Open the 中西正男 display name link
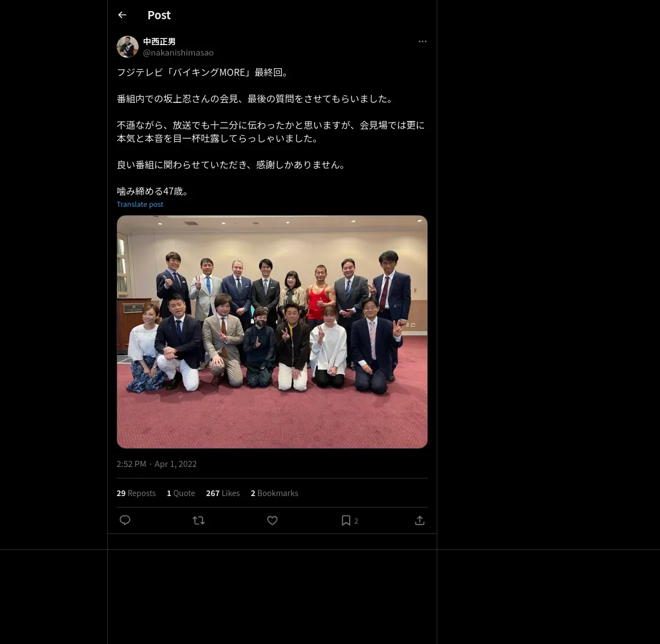 coord(159,41)
